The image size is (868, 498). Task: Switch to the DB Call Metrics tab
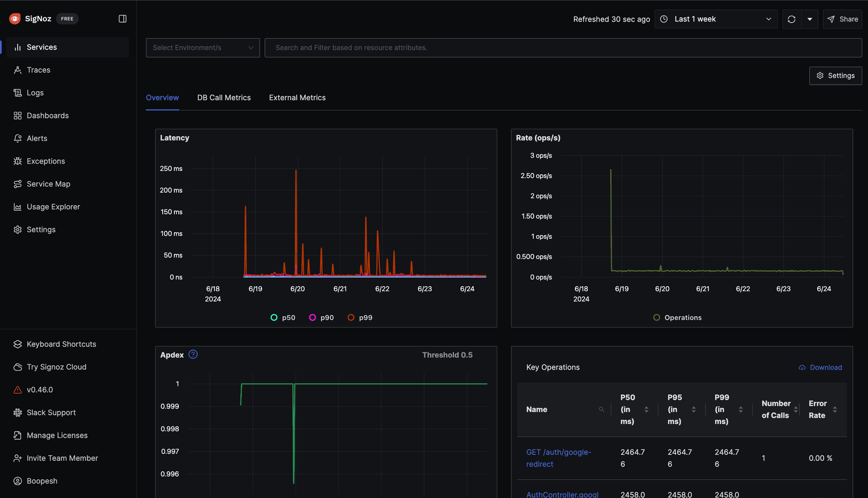[x=224, y=98]
